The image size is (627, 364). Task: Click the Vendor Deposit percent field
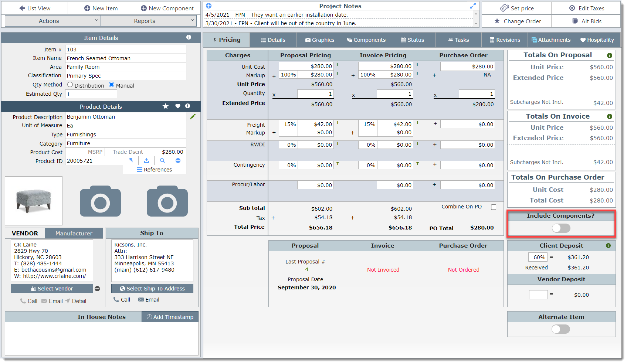click(538, 295)
